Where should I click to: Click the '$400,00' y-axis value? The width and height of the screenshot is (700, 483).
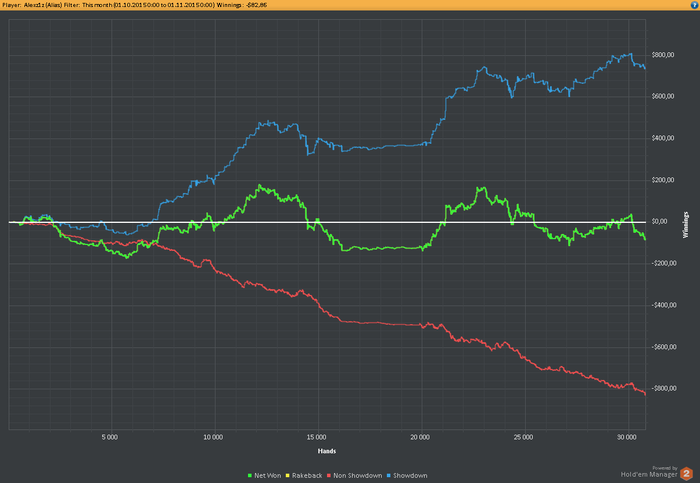click(x=663, y=138)
